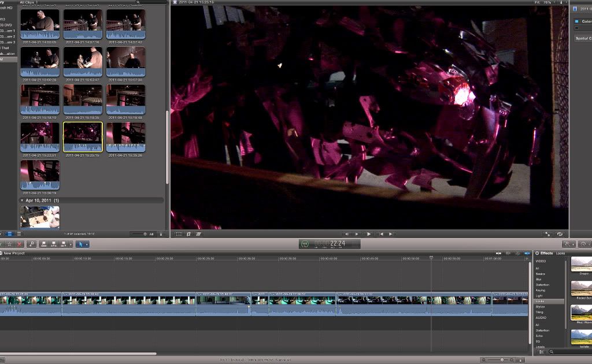Open the Select tool pop-up menu
The height and width of the screenshot is (364, 592).
click(x=82, y=244)
